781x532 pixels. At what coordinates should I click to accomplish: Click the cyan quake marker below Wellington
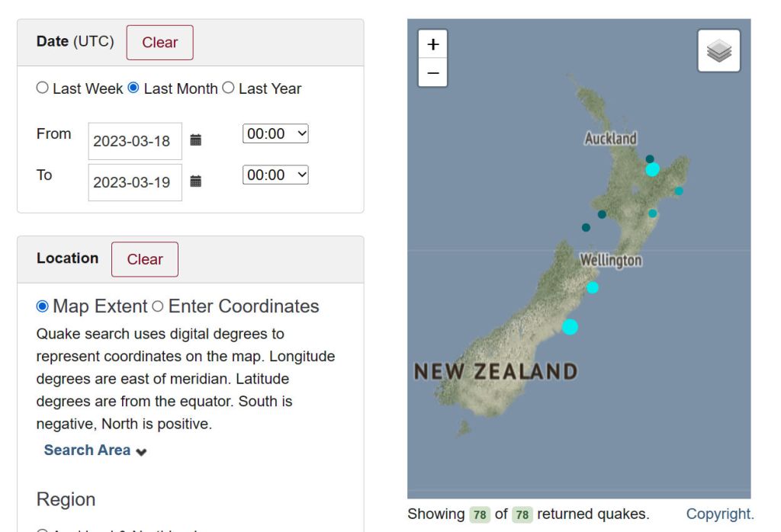[x=593, y=287]
